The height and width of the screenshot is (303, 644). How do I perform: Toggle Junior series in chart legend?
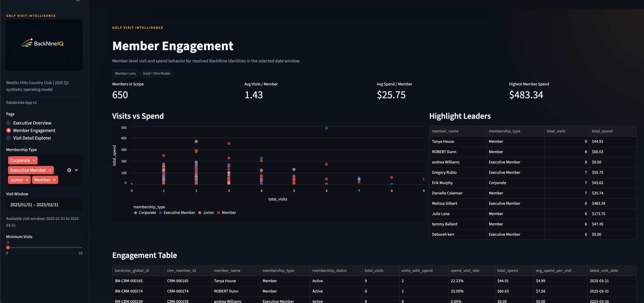(x=206, y=213)
